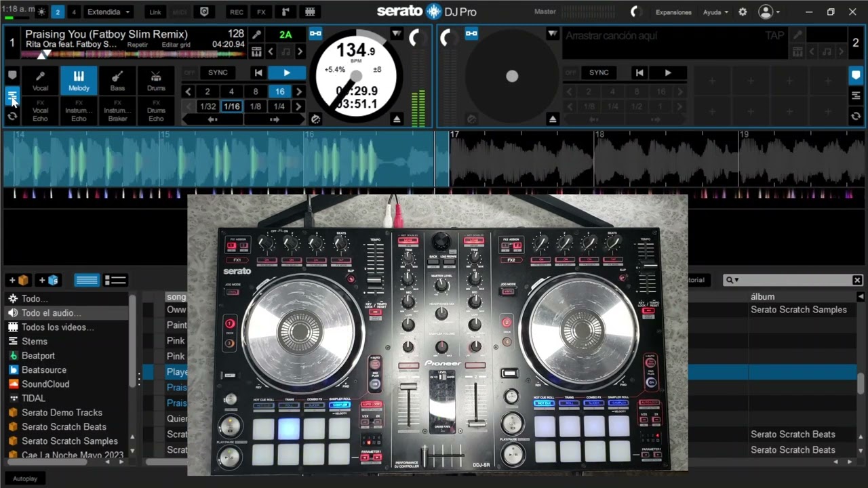This screenshot has height=488, width=868.
Task: Trigger the Bass stem pad
Action: click(117, 80)
